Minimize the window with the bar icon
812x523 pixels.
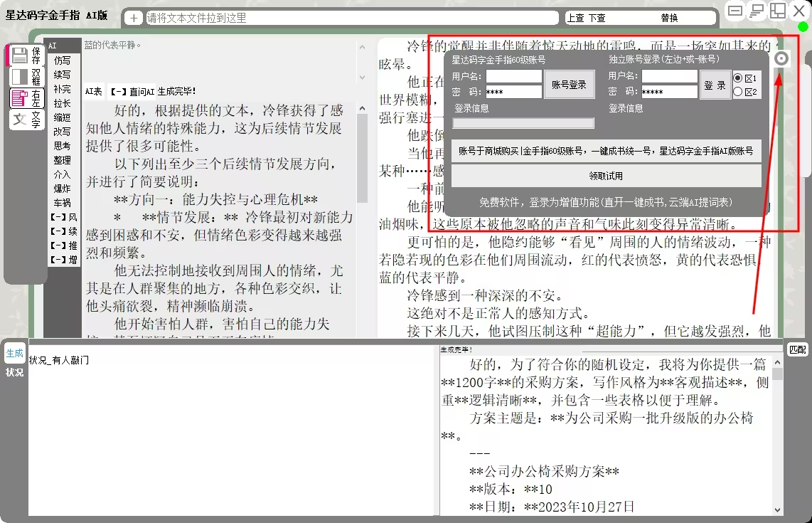pyautogui.click(x=735, y=11)
